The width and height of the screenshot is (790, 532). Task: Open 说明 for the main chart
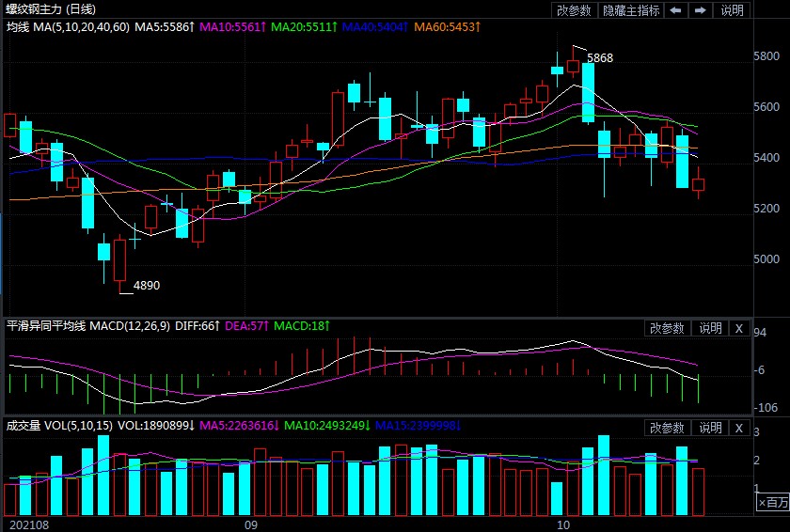tap(733, 10)
